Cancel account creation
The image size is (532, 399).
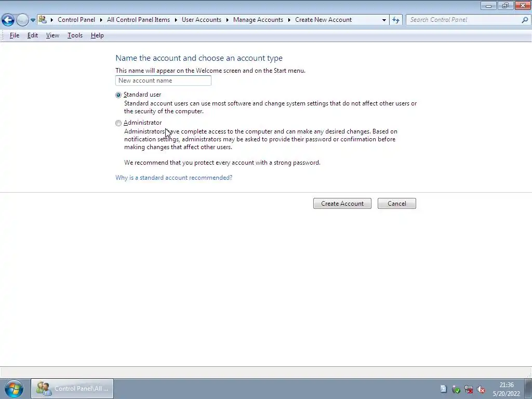click(396, 204)
